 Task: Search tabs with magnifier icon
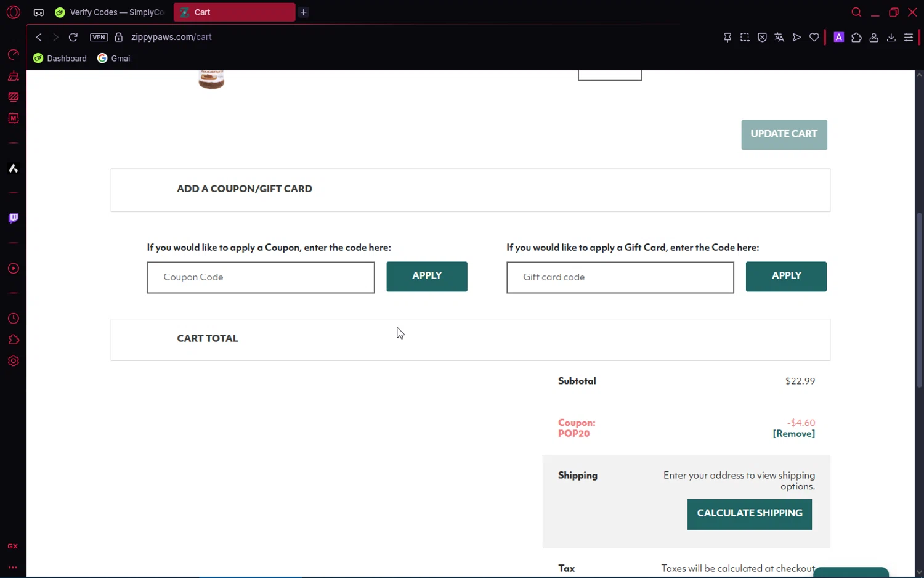pos(856,12)
